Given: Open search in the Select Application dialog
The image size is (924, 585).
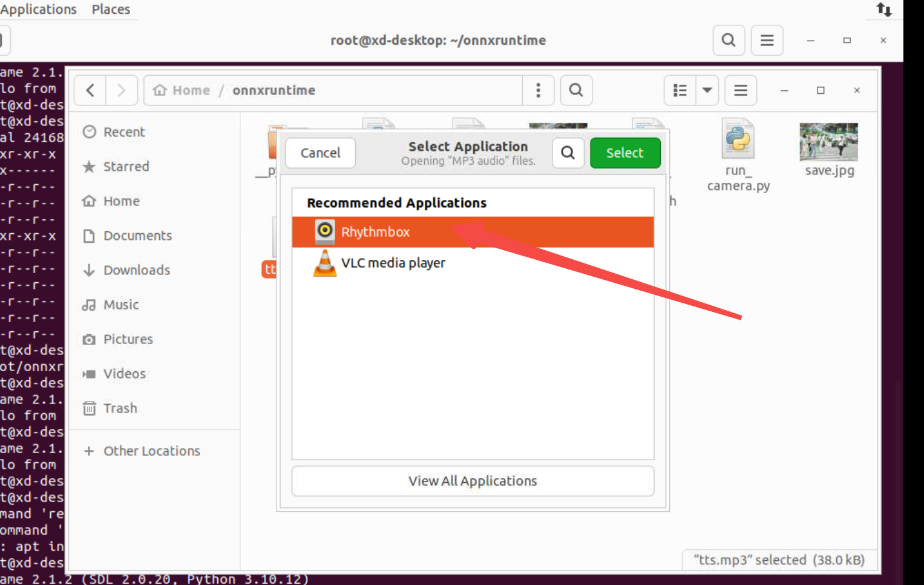Looking at the screenshot, I should click(x=568, y=153).
